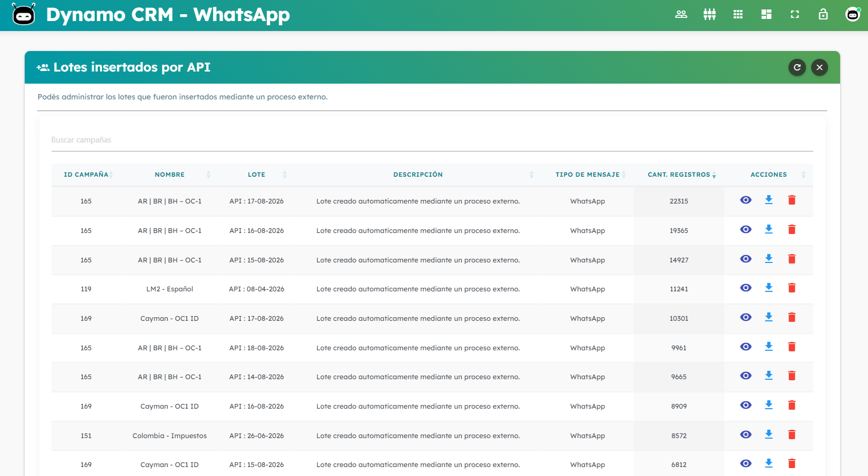868x476 pixels.
Task: Open the queue people icon in header
Action: point(710,15)
